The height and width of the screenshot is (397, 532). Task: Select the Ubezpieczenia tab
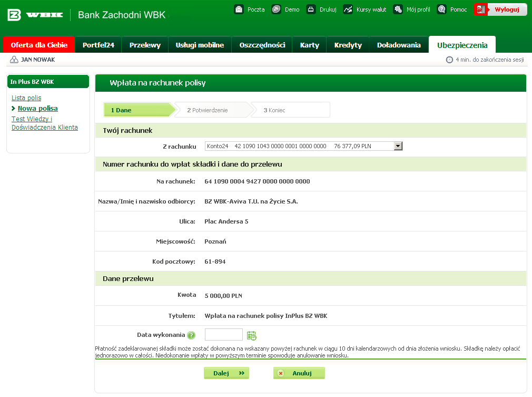pyautogui.click(x=462, y=45)
